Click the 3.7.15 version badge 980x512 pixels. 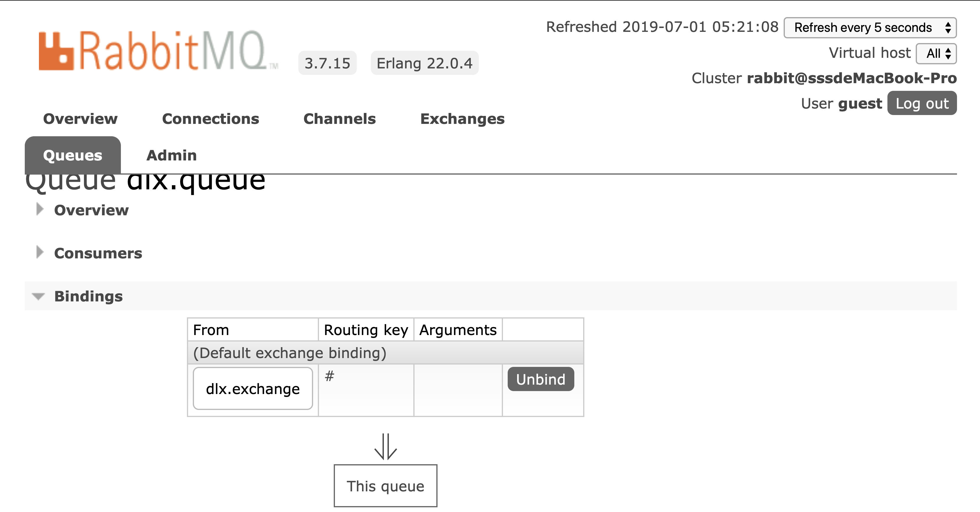pos(327,63)
